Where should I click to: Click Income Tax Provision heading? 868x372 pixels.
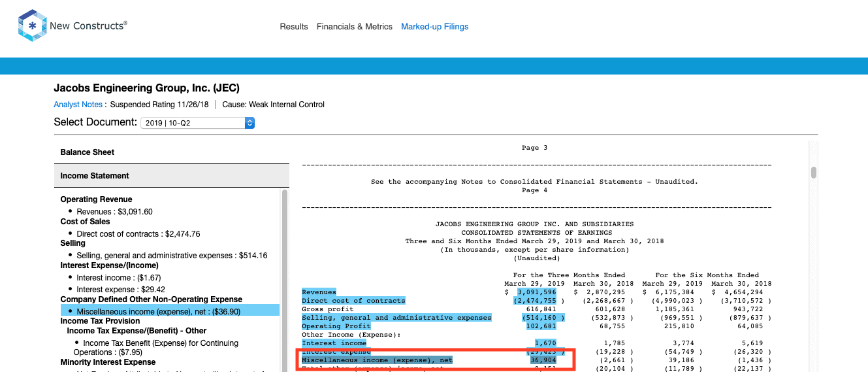[100, 321]
